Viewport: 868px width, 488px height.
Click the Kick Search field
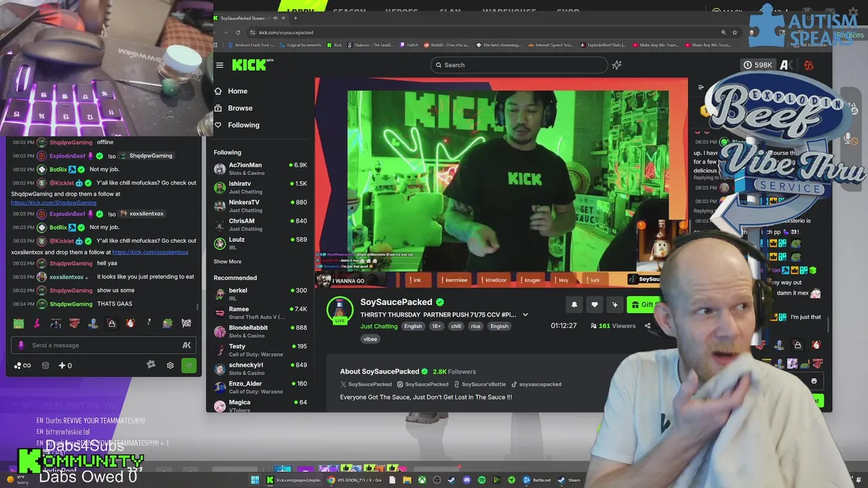click(x=519, y=65)
